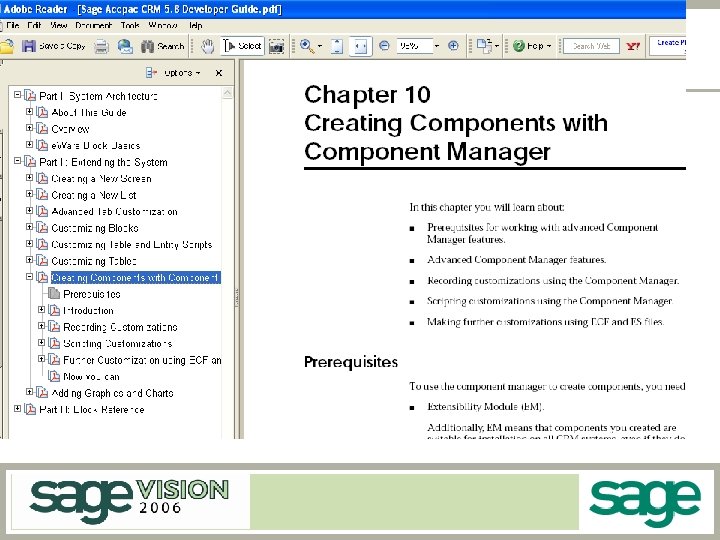
Task: Select the Hand tool
Action: [x=208, y=46]
